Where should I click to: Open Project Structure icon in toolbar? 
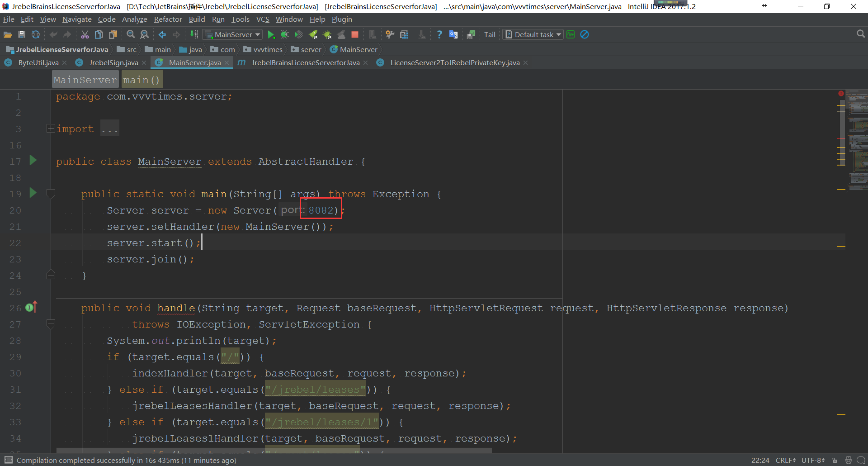[404, 35]
